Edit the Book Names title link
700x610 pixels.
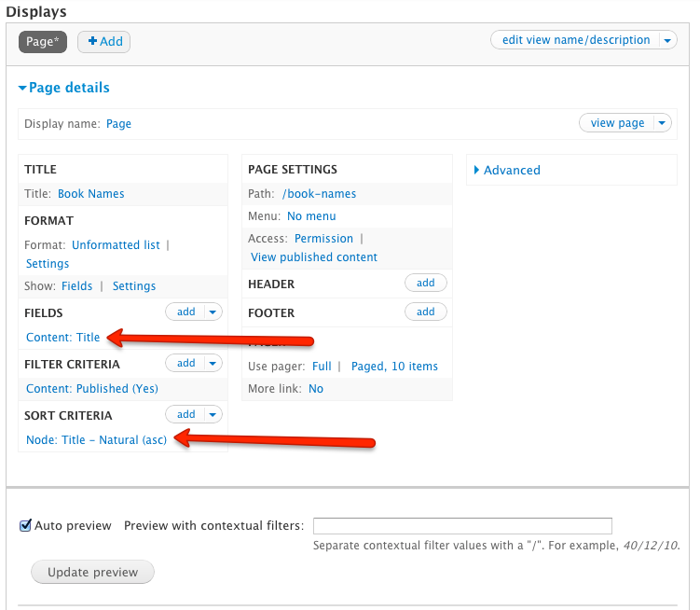(91, 193)
